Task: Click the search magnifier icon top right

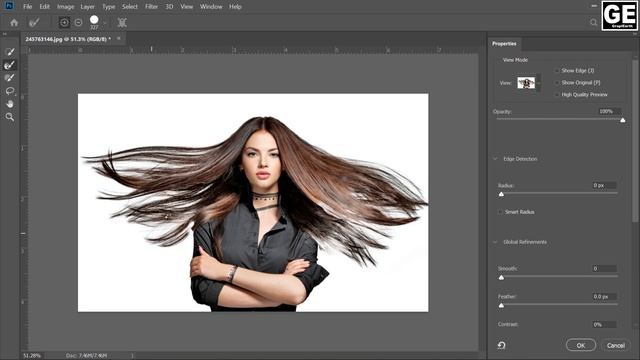Action: (593, 22)
